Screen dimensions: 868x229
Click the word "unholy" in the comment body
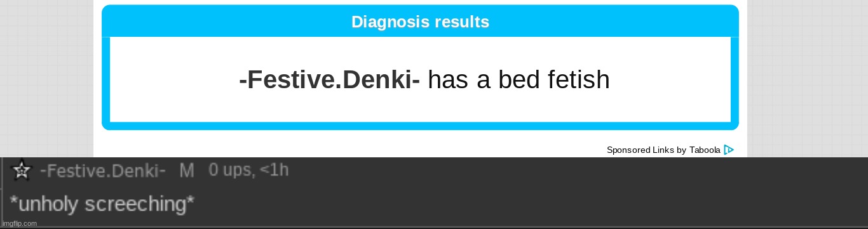click(48, 205)
